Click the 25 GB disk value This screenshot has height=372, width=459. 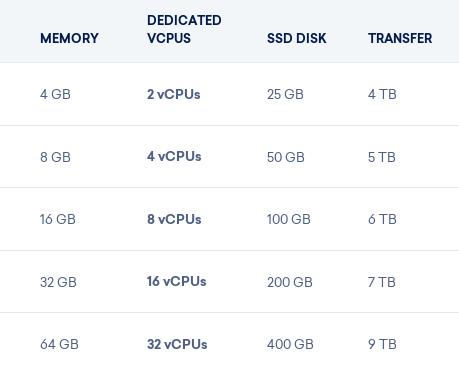pos(285,94)
